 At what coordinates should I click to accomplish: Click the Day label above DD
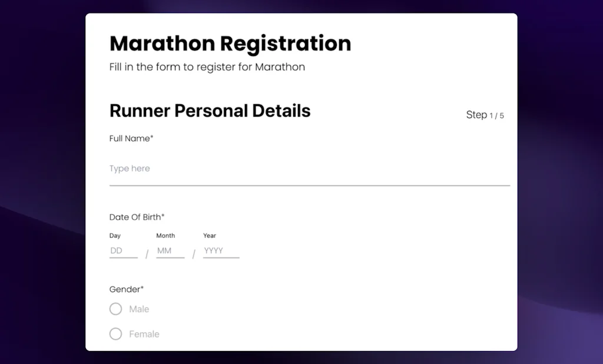(x=114, y=236)
